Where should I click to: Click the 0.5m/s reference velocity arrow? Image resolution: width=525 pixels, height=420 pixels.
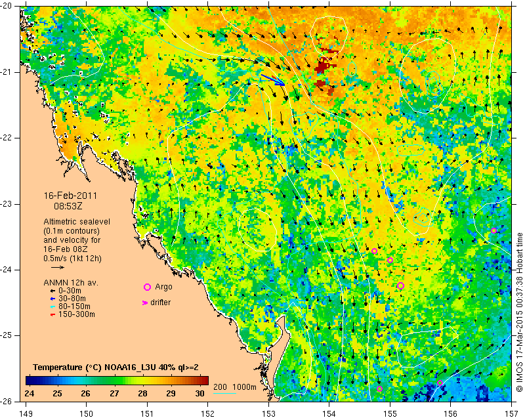(58, 267)
